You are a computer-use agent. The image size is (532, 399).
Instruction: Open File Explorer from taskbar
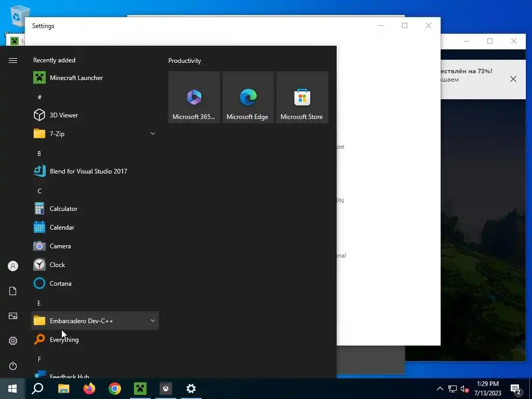[x=63, y=389]
